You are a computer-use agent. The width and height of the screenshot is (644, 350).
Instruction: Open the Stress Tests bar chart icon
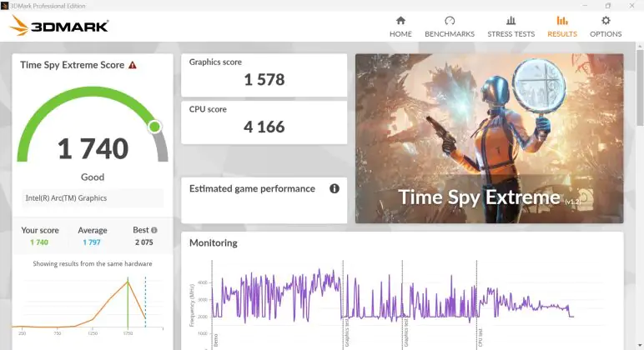(511, 21)
